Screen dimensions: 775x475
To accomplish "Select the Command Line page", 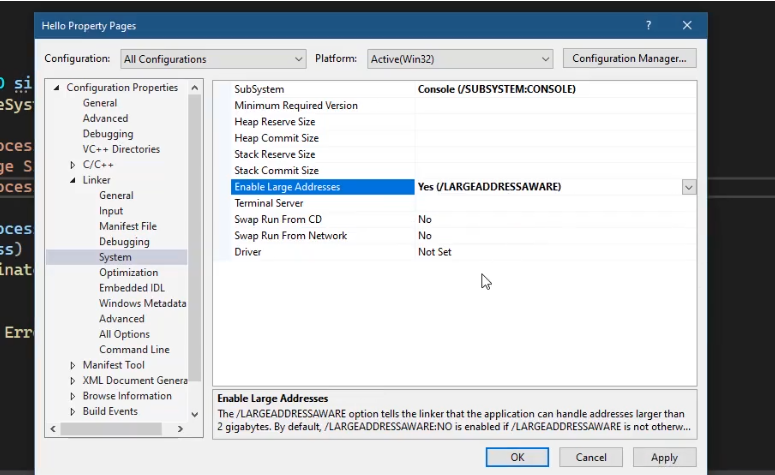I will (134, 349).
